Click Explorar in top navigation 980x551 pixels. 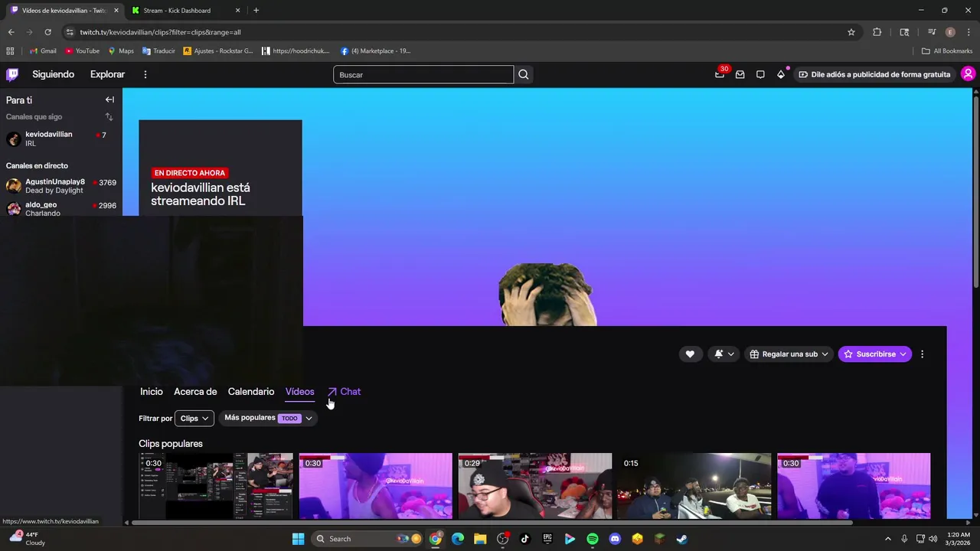point(107,74)
